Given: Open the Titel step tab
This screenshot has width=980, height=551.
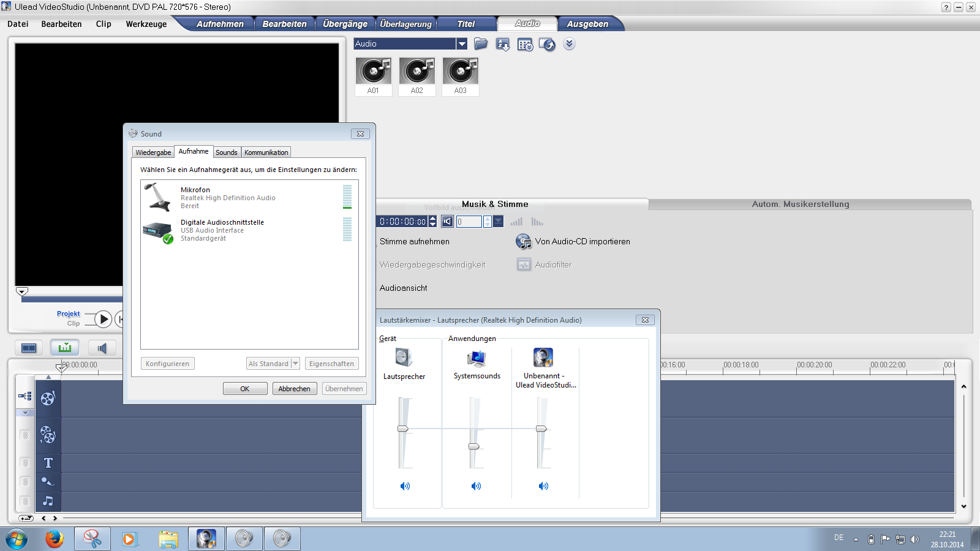Looking at the screenshot, I should 466,24.
